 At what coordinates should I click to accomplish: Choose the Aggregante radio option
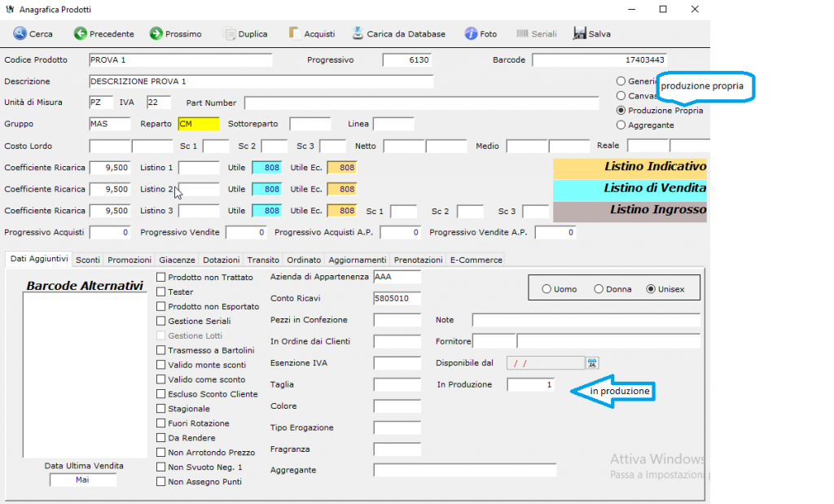[621, 125]
